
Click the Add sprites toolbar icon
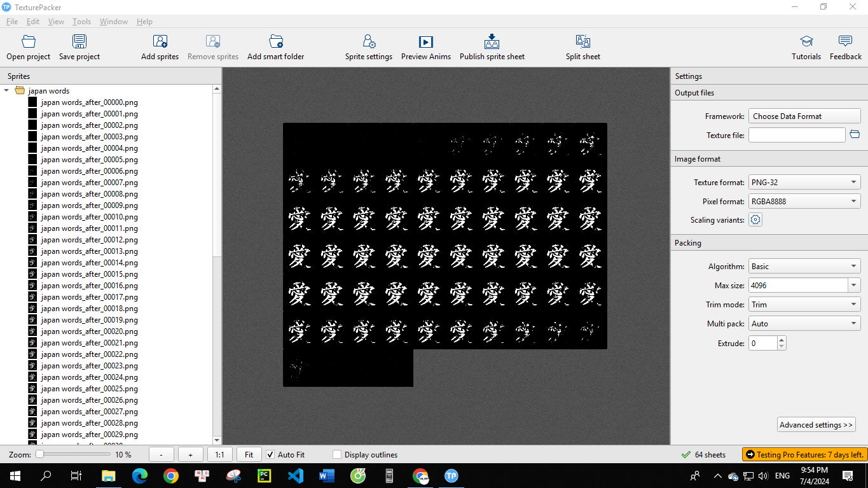pyautogui.click(x=160, y=46)
